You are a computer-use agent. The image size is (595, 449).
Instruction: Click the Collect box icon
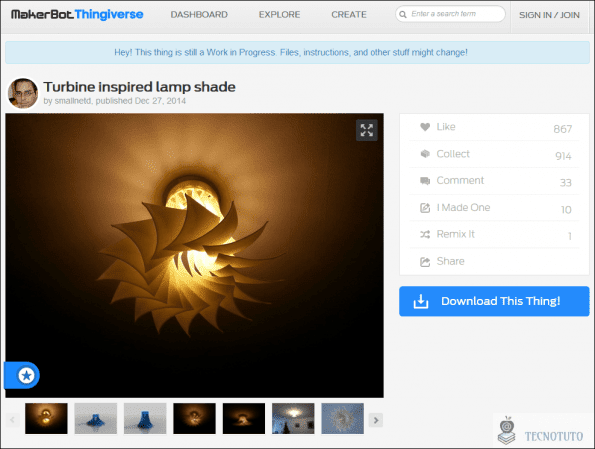pos(425,154)
